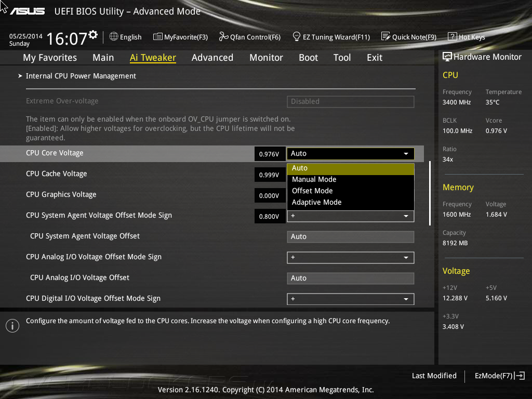Click the EZ Tuning Wizard bulb icon
Image resolution: width=532 pixels, height=399 pixels.
pos(296,36)
